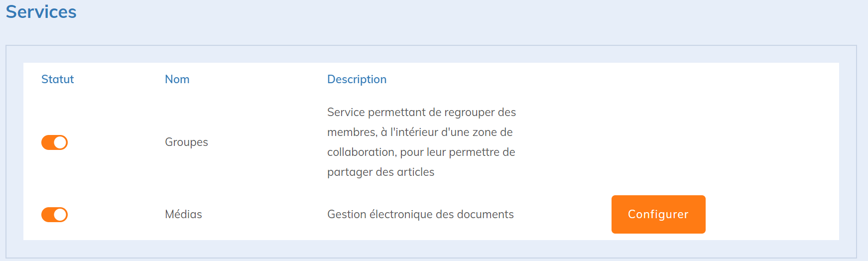This screenshot has height=261, width=868.
Task: Click the Nom column header
Action: 177,79
